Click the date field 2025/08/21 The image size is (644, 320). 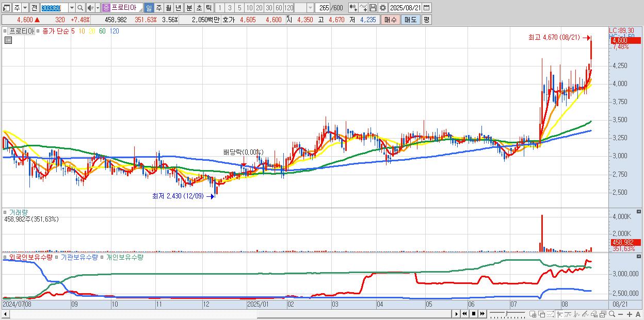[x=405, y=8]
